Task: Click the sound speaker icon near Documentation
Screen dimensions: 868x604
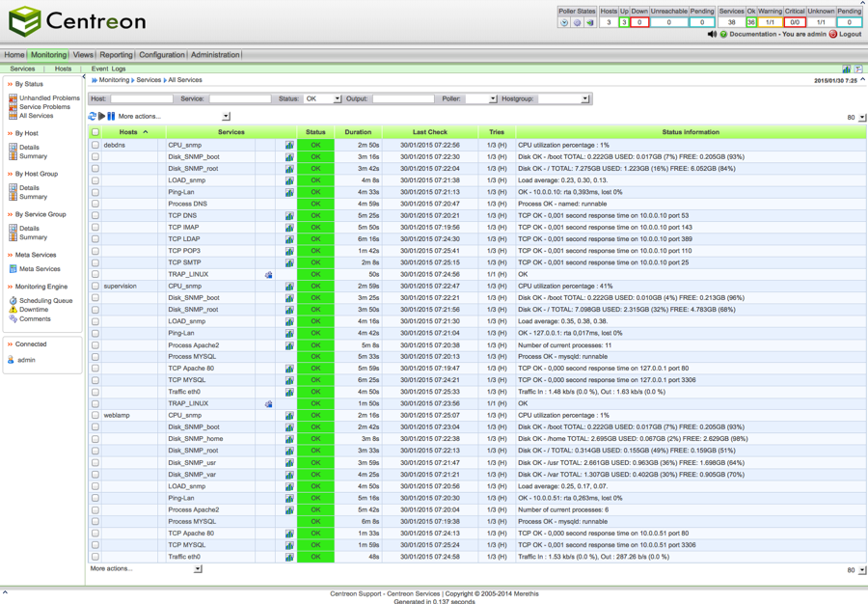Action: (712, 35)
